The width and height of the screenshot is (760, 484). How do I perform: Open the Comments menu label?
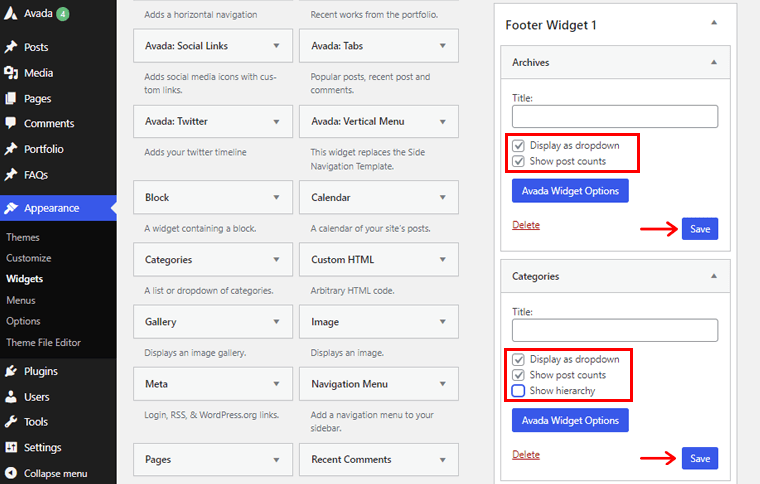point(49,123)
